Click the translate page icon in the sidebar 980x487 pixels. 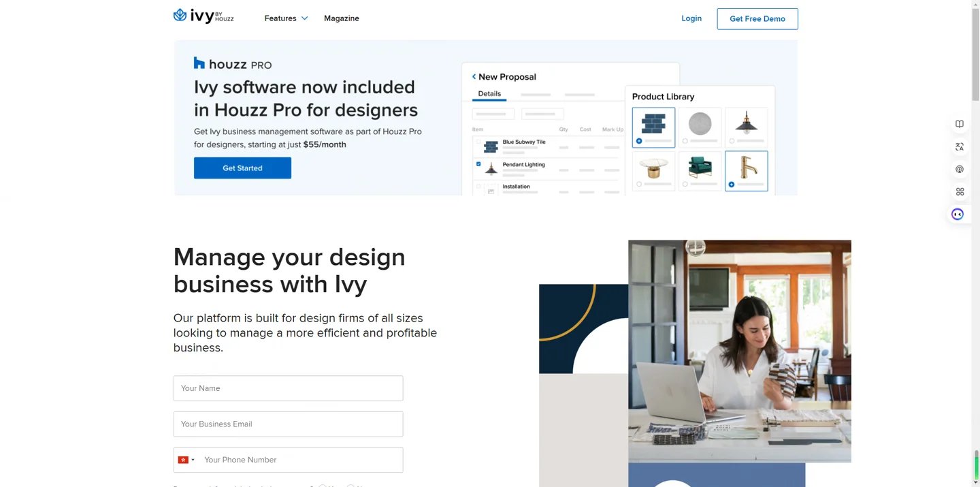tap(960, 146)
